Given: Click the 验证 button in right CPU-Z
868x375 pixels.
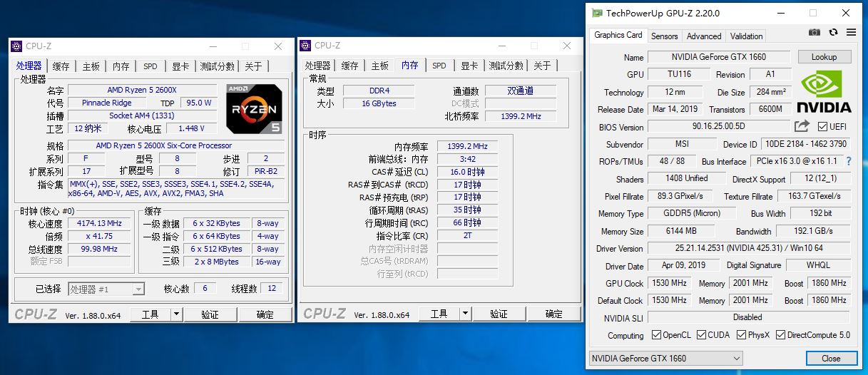Looking at the screenshot, I should click(x=499, y=314).
